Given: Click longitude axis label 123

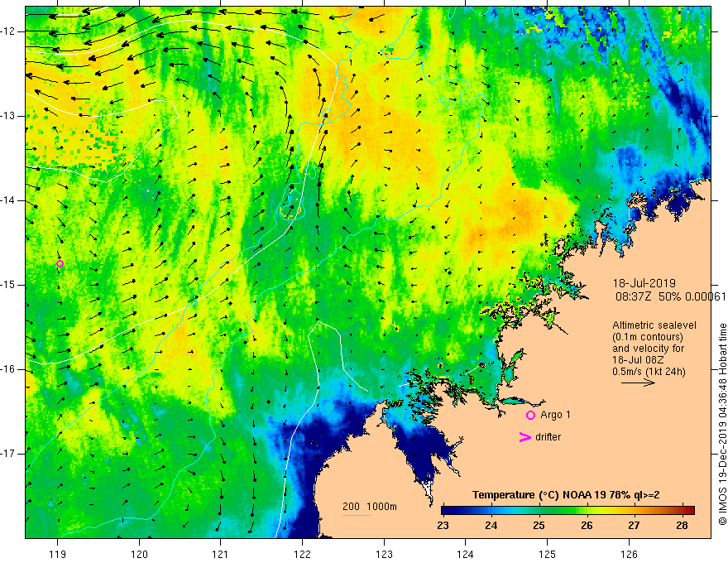Looking at the screenshot, I should pyautogui.click(x=384, y=554).
